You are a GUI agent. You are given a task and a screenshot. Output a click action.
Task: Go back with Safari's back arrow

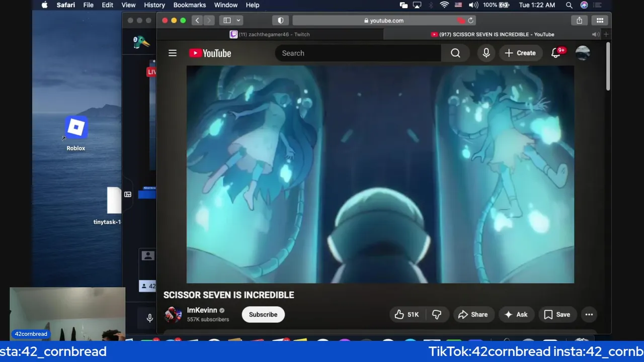(x=197, y=21)
